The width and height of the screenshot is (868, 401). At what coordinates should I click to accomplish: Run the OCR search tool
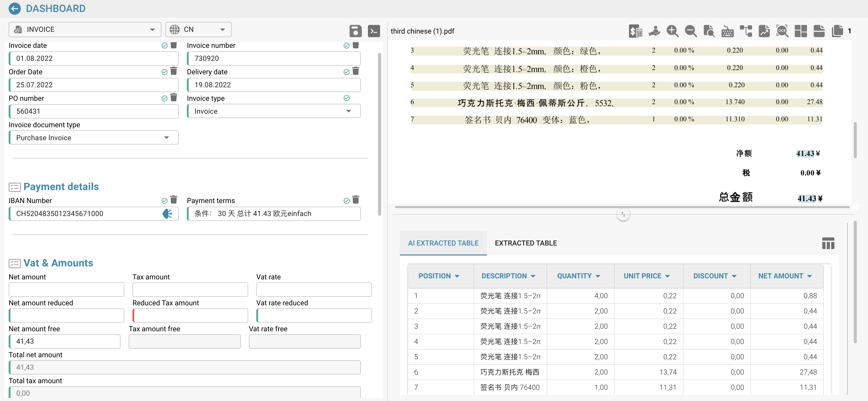click(x=782, y=31)
